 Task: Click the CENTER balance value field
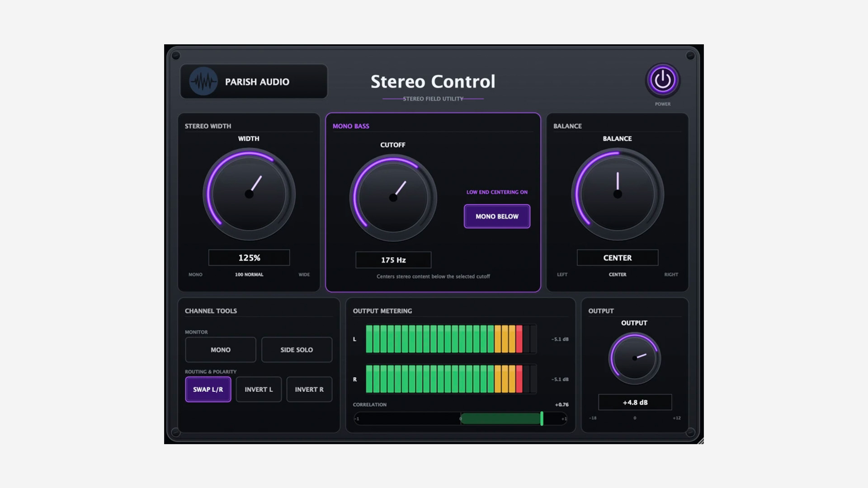click(x=618, y=258)
